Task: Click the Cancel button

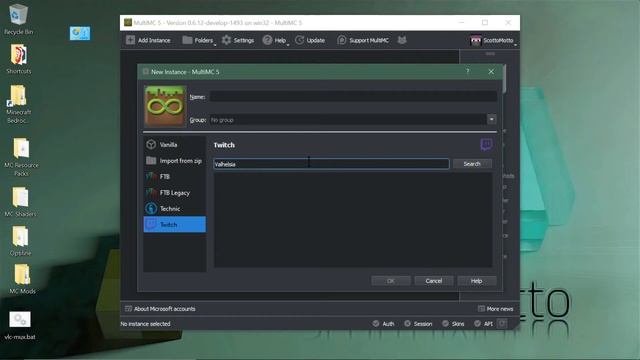Action: (433, 281)
